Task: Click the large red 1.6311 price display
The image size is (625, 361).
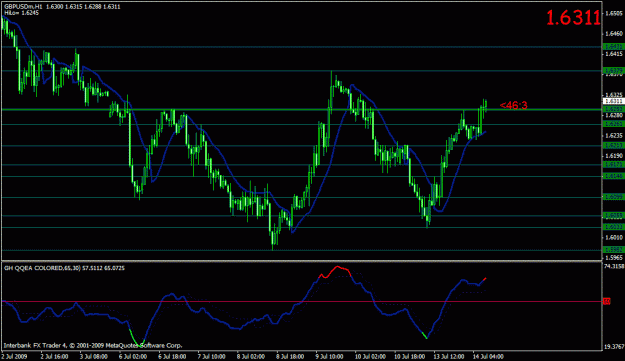Action: tap(573, 18)
